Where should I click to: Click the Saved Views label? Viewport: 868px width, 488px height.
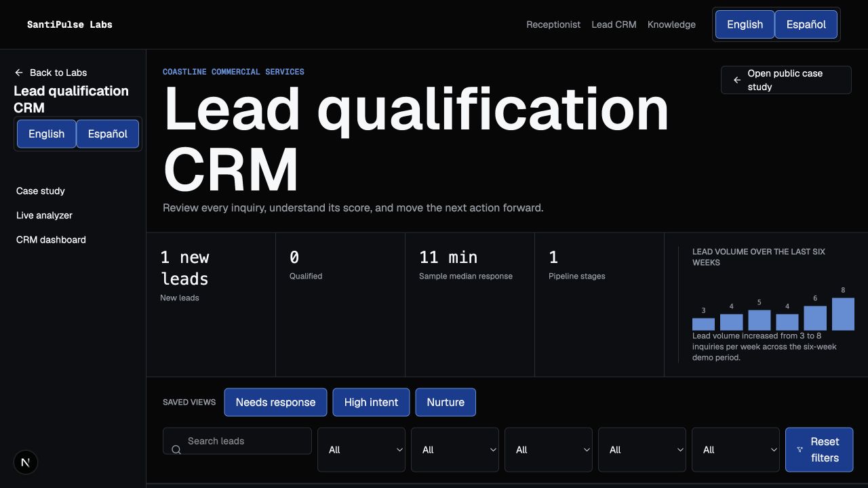(189, 402)
